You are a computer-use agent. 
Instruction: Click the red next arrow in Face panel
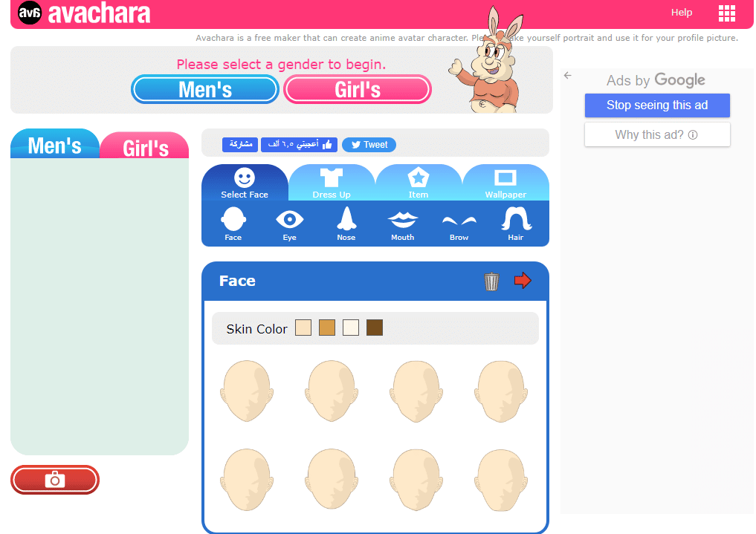[x=523, y=280]
